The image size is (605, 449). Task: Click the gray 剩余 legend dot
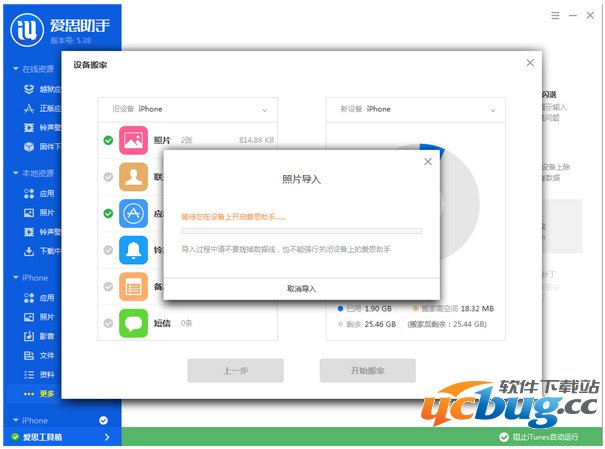(x=340, y=324)
